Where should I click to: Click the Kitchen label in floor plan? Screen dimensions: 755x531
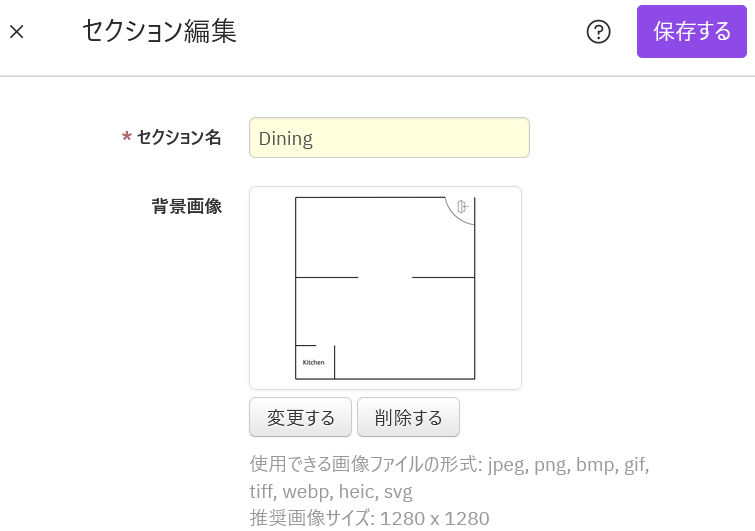pos(313,362)
